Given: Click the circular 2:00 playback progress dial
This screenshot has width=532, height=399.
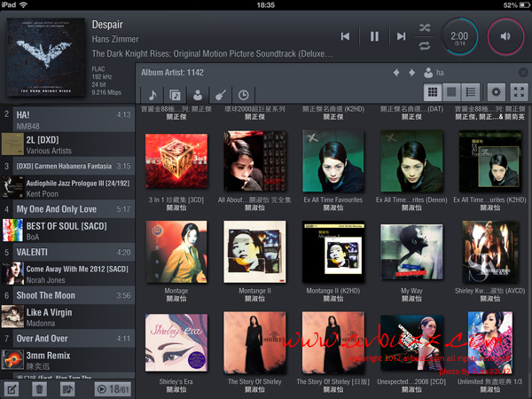Looking at the screenshot, I should coord(459,36).
